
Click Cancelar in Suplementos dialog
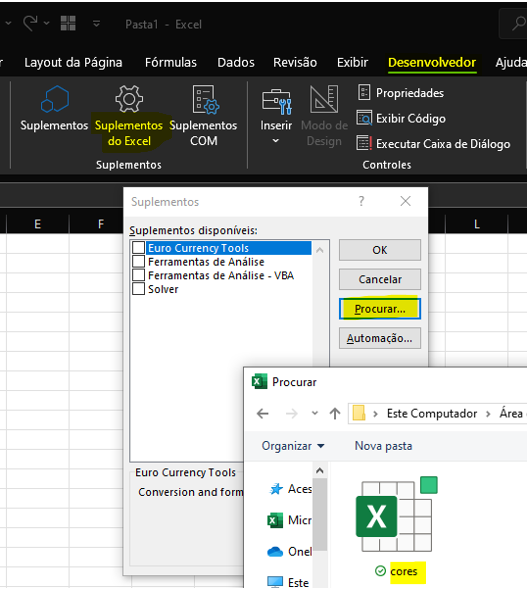[380, 279]
